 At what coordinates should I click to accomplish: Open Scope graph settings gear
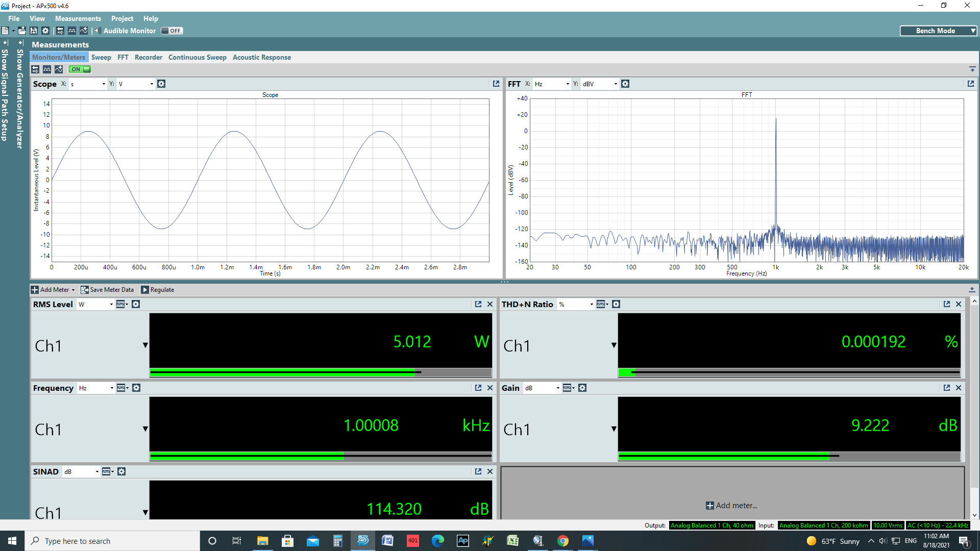click(161, 84)
